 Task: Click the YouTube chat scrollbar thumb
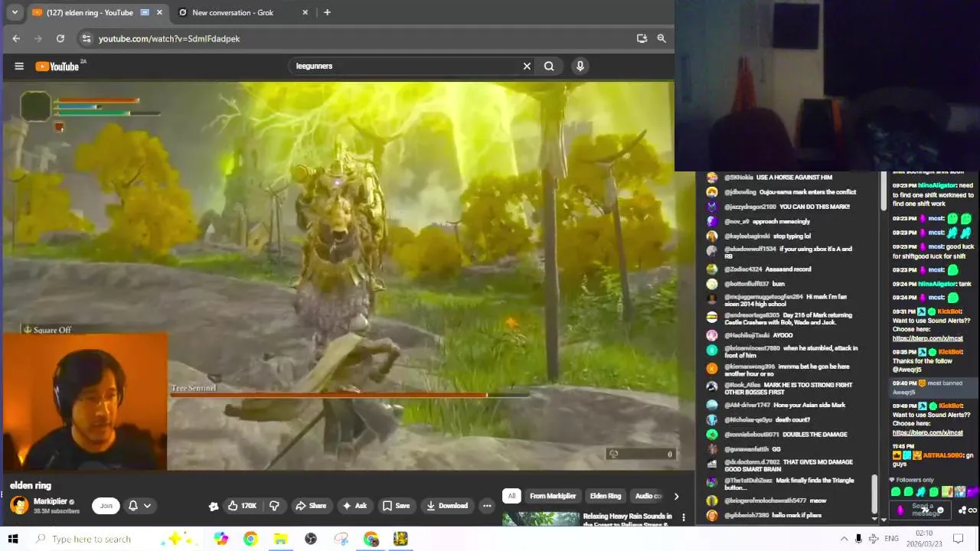[x=874, y=494]
